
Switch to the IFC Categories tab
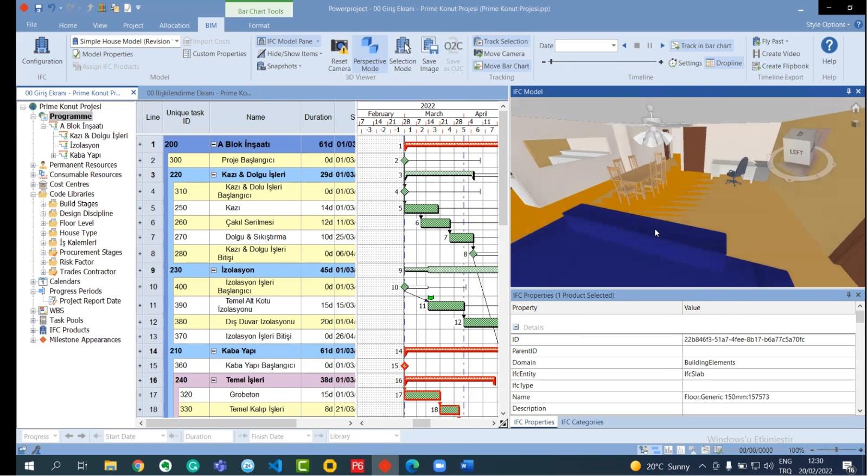tap(582, 422)
